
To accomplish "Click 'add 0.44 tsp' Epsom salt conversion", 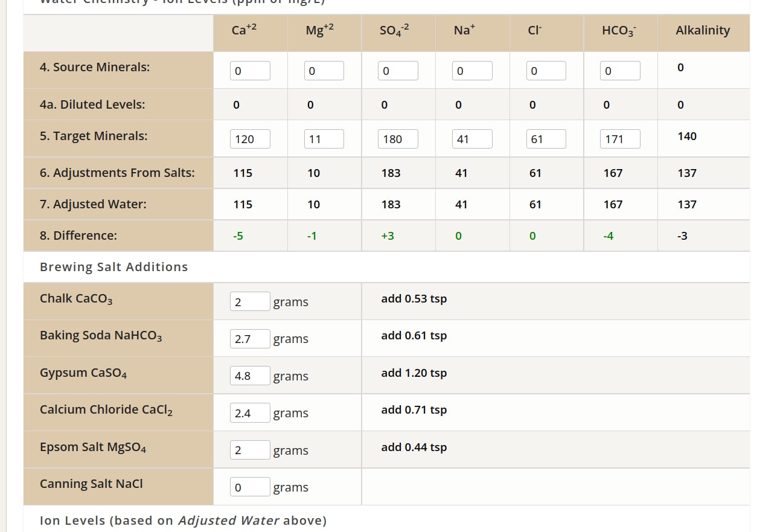I will [x=414, y=447].
